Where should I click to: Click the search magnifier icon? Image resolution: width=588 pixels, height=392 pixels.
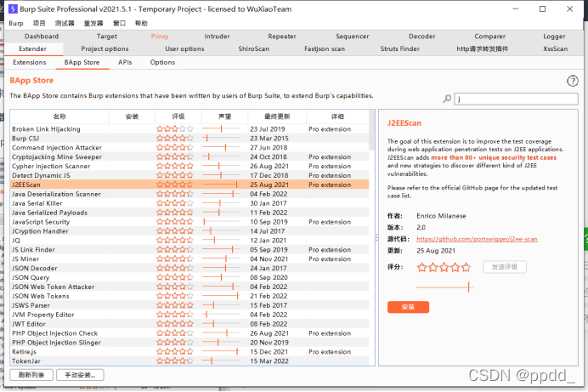(447, 99)
